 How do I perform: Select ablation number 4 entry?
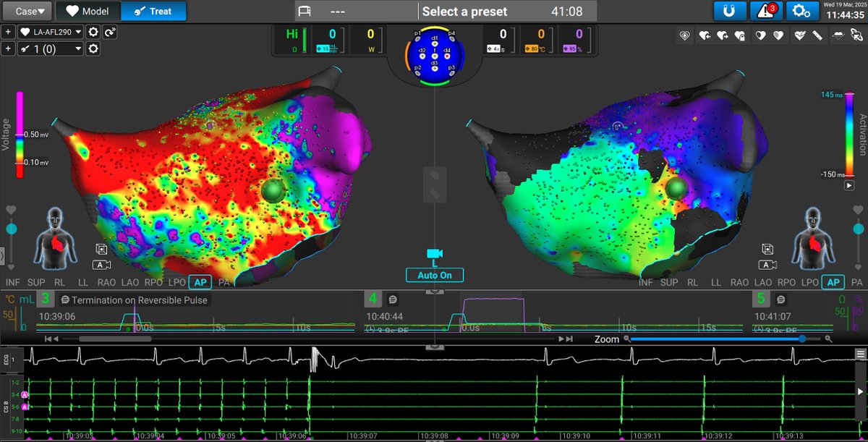(x=373, y=299)
